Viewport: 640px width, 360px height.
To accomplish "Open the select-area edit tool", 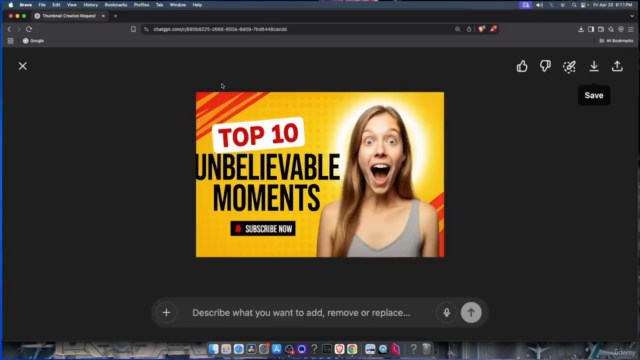I will point(569,66).
